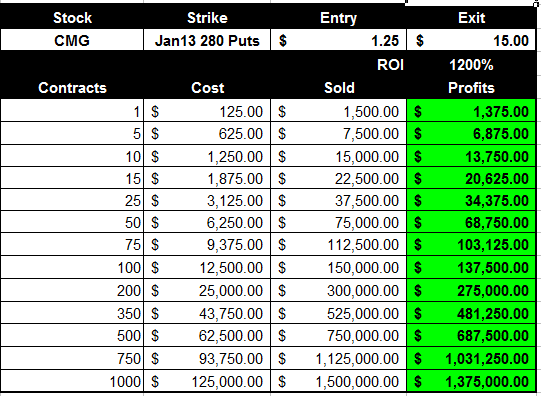Screen dimensions: 541x396
Task: Click the cost cell showing 625.00
Action: coord(207,133)
